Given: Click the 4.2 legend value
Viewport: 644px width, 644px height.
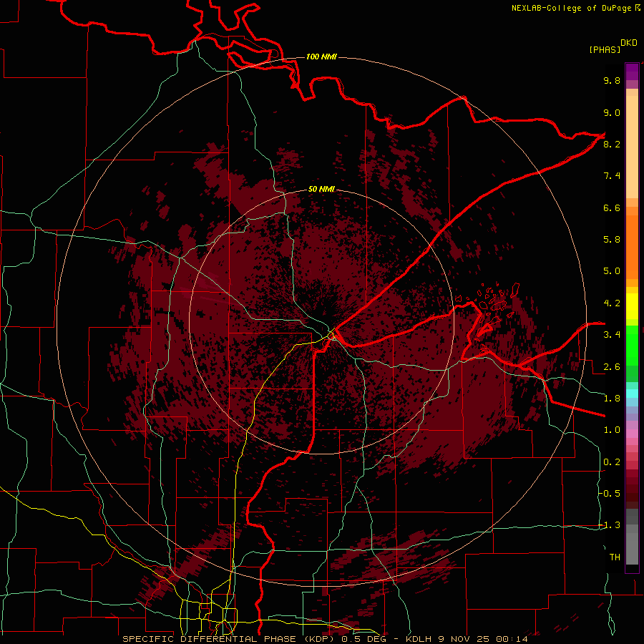Looking at the screenshot, I should click(612, 303).
